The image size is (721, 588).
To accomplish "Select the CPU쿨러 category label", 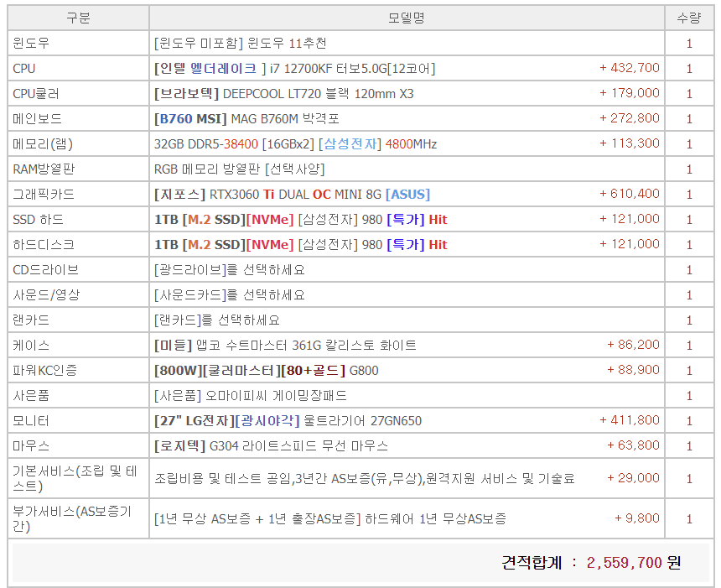I will click(36, 94).
